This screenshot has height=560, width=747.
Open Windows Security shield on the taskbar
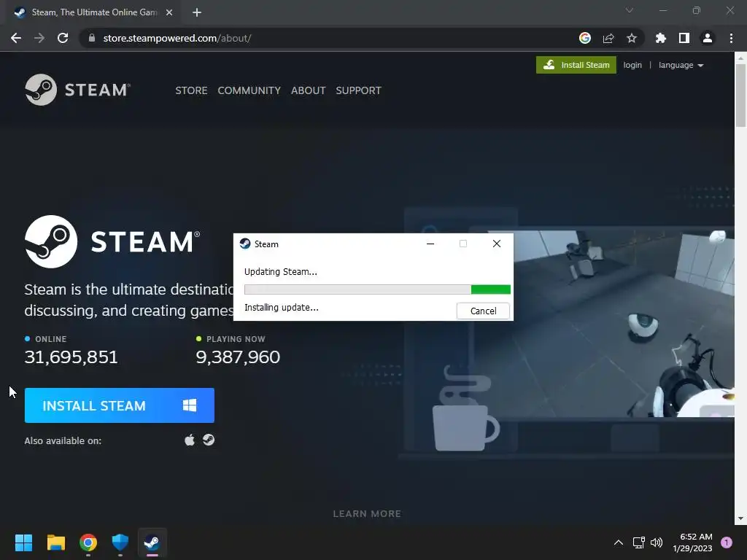120,542
